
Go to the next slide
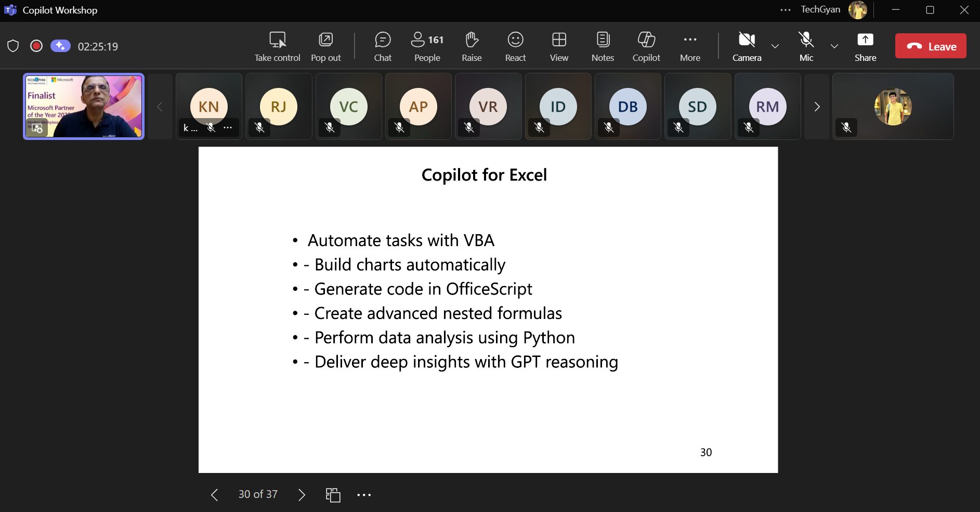tap(302, 494)
